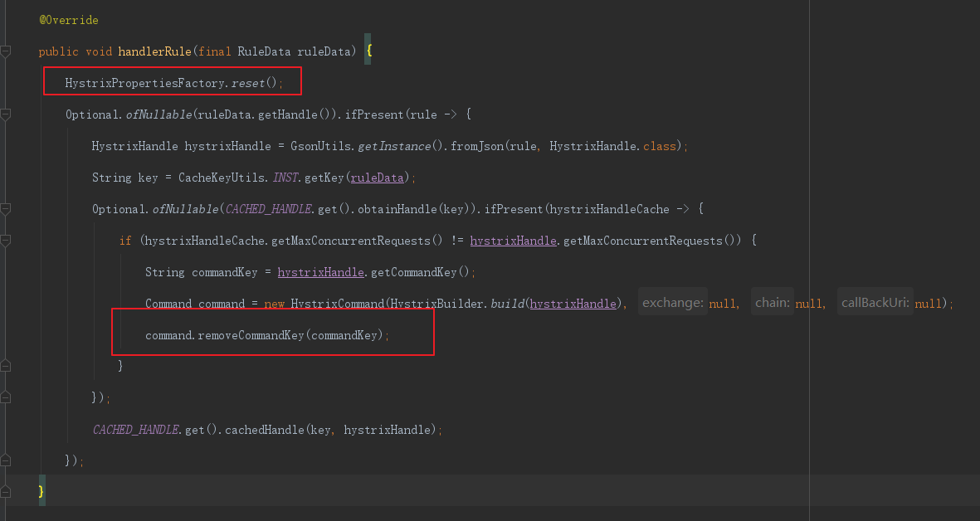
Task: Click the 'class' keyword after HystrixHandle
Action: pyautogui.click(x=660, y=146)
